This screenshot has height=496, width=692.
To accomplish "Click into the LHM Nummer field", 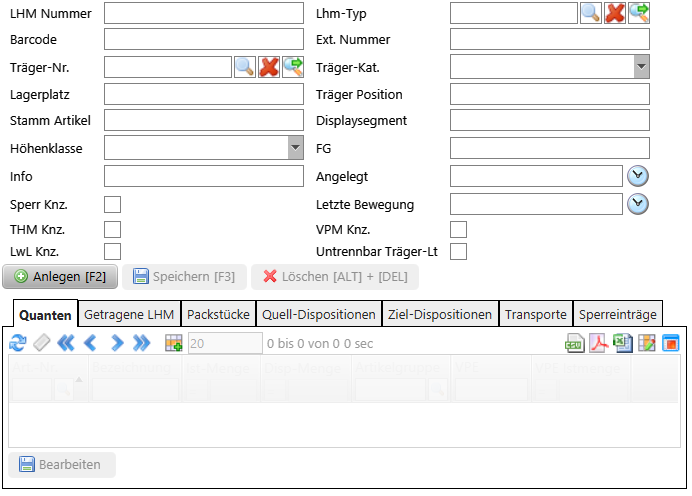I will [203, 13].
